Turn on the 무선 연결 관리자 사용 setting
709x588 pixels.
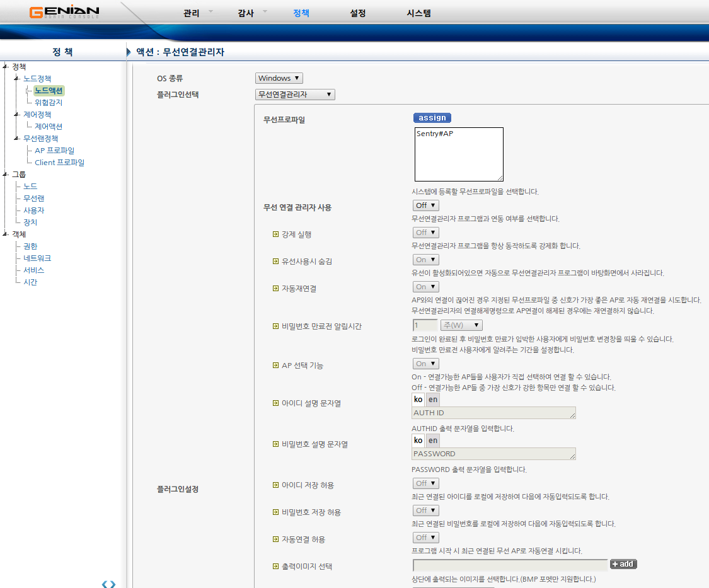(425, 205)
